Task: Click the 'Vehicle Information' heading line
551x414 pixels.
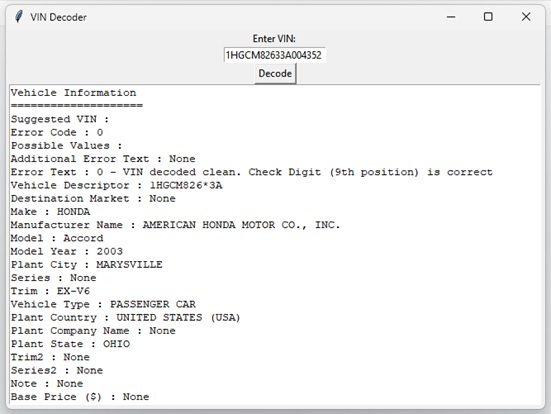Action: point(73,93)
